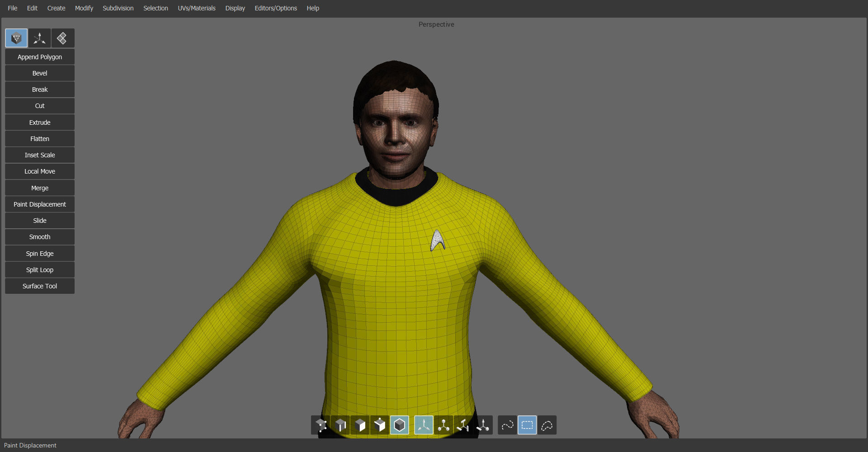The image size is (868, 452).
Task: Apply the Flatten tool
Action: pos(40,139)
